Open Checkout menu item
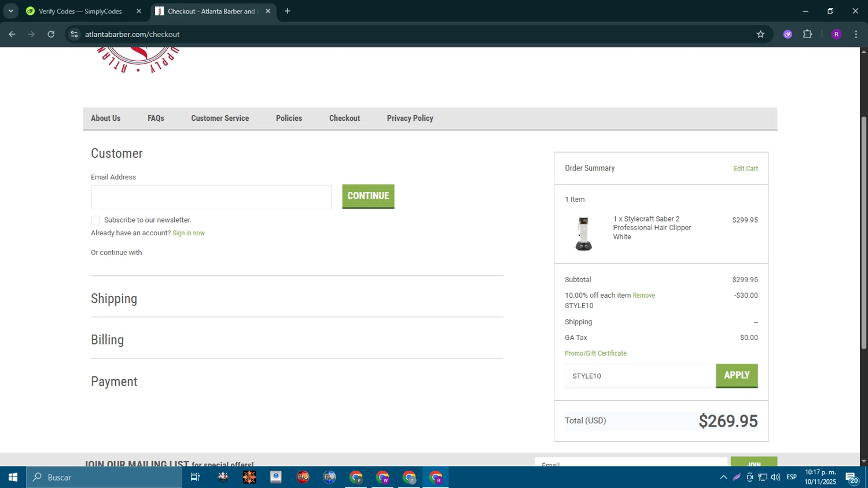This screenshot has height=488, width=868. [344, 118]
